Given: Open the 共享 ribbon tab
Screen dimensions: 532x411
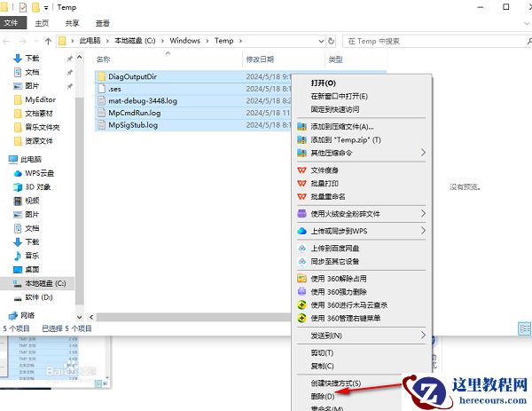Looking at the screenshot, I should click(x=72, y=23).
